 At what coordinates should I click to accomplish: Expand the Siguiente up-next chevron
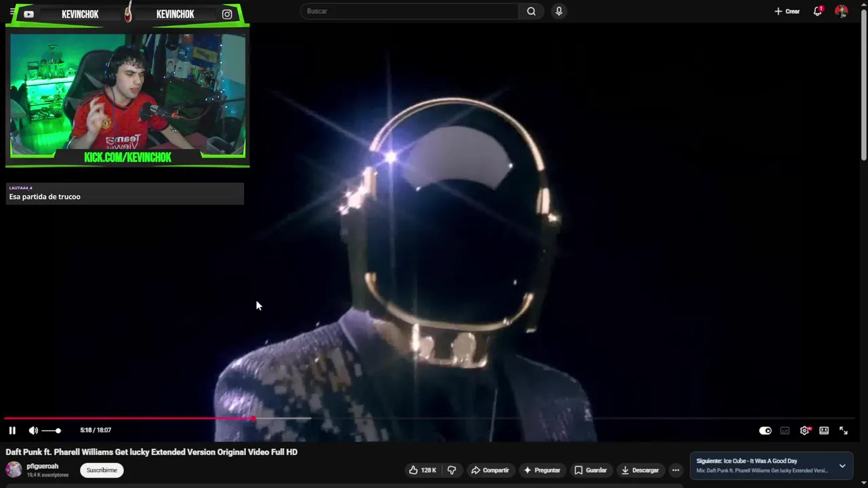pos(842,466)
